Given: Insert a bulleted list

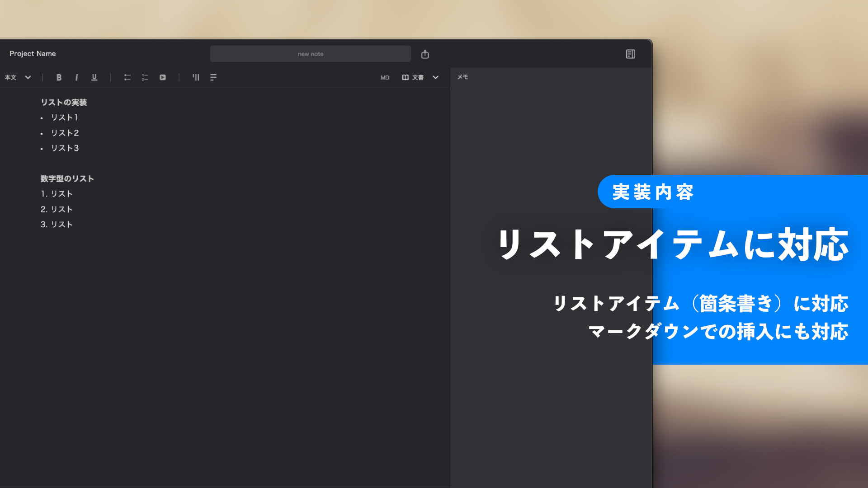Looking at the screenshot, I should pos(127,77).
